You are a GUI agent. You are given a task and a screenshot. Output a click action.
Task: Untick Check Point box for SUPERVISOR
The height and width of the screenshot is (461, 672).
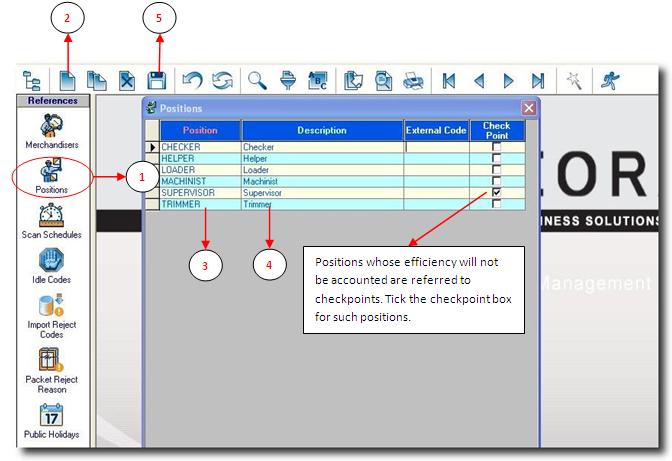[x=496, y=192]
